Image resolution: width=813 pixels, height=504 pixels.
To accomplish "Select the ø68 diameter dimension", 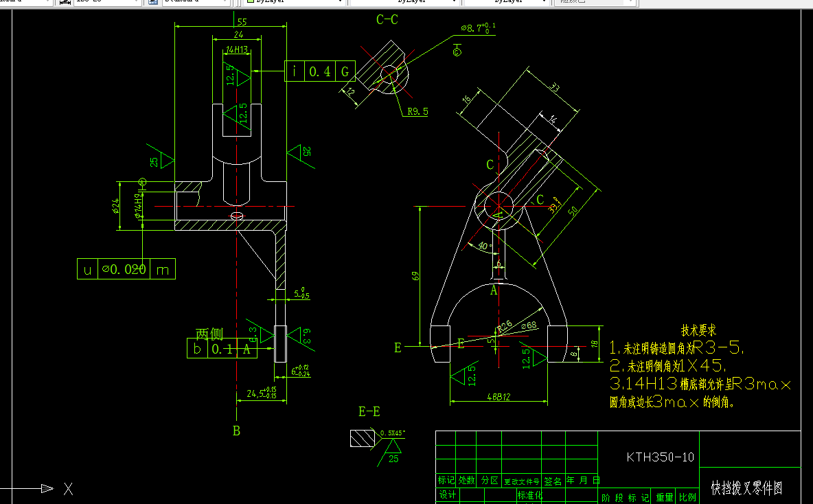I will (529, 325).
